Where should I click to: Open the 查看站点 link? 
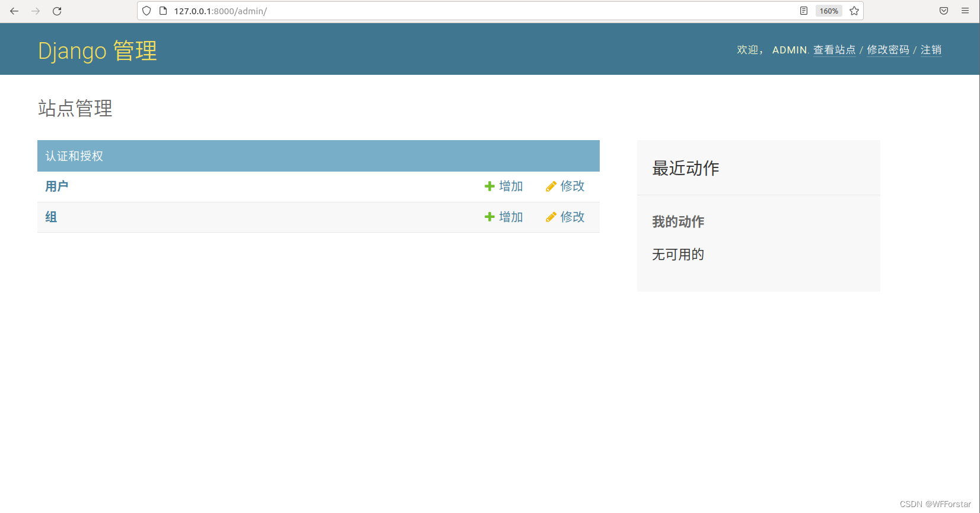click(x=834, y=50)
